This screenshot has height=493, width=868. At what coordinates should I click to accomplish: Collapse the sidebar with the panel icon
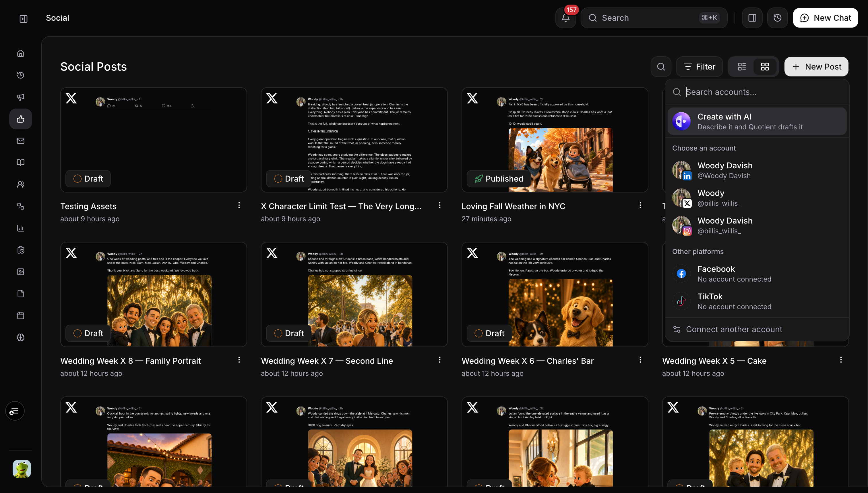[23, 19]
